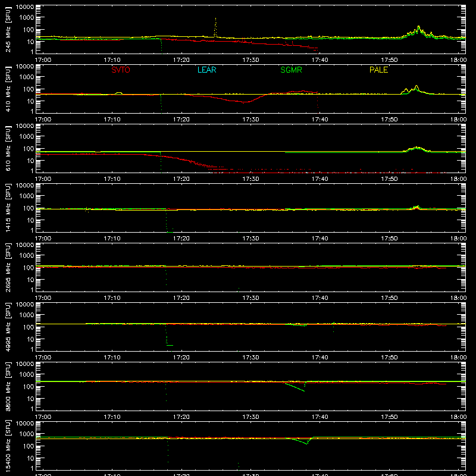The height and width of the screenshot is (476, 476).
Task: Select the 410 MHz [SFU] axis label
Action: [x=8, y=89]
